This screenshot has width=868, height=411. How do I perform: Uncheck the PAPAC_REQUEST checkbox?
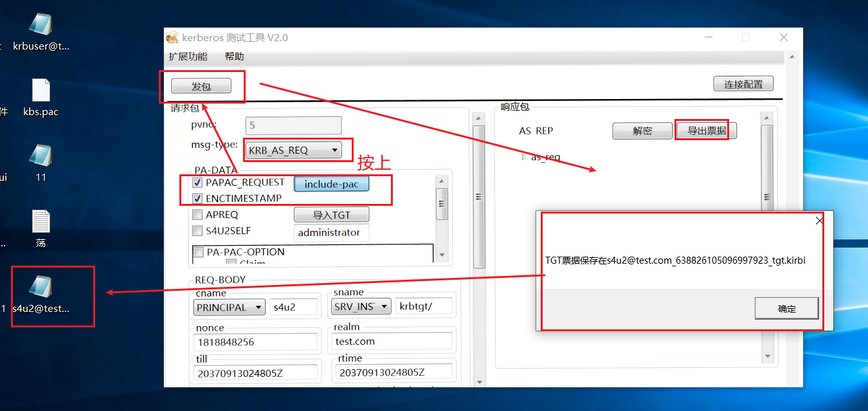[x=198, y=183]
